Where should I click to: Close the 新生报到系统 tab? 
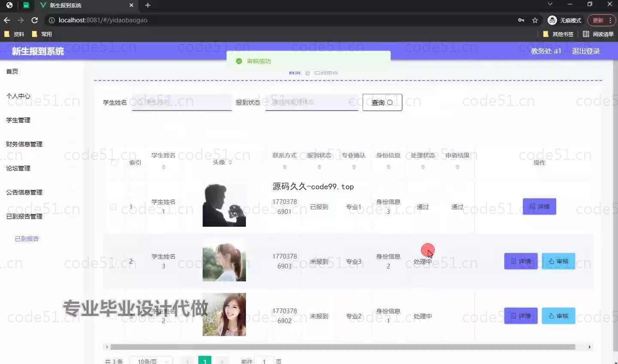point(131,5)
